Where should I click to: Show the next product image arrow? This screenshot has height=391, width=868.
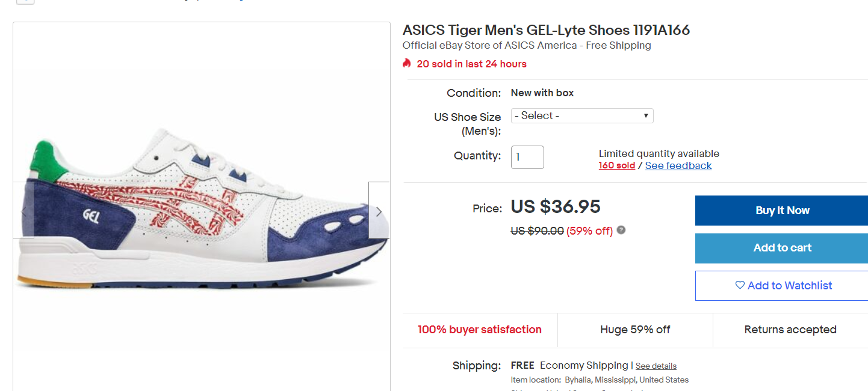point(379,211)
